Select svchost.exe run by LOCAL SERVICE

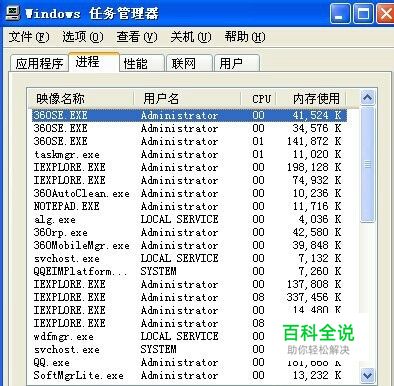click(x=189, y=258)
